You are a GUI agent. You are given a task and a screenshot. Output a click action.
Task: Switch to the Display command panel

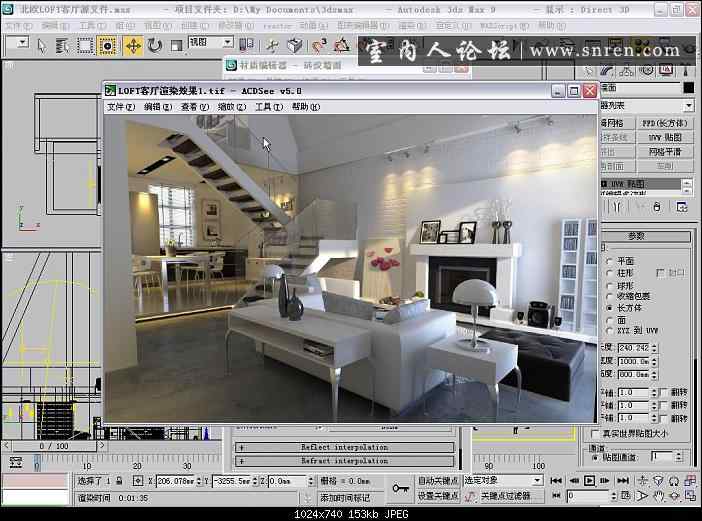coord(666,71)
